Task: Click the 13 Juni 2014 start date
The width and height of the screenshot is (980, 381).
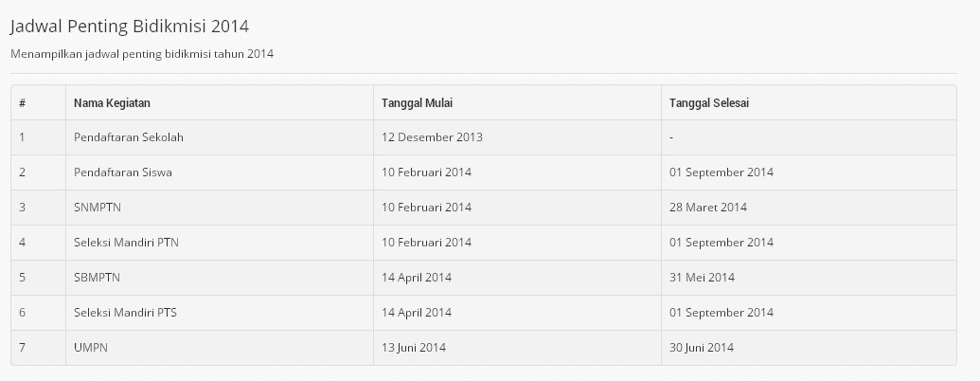Action: click(x=414, y=347)
